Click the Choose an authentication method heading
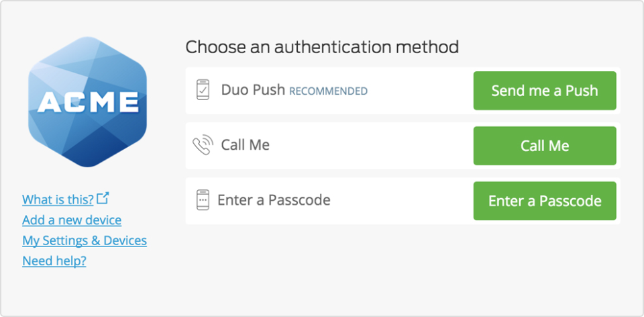 pyautogui.click(x=322, y=47)
